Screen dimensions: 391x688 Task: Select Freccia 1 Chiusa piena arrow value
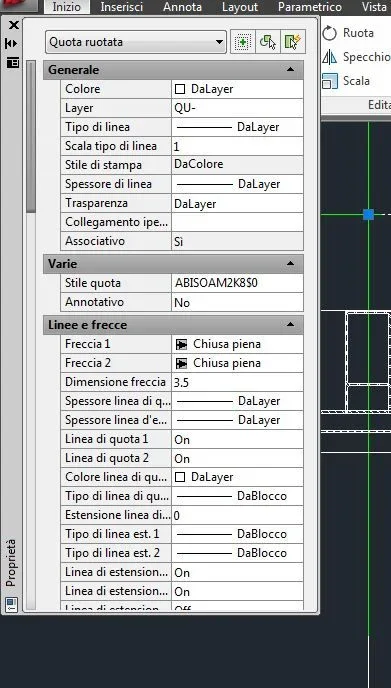(x=237, y=344)
